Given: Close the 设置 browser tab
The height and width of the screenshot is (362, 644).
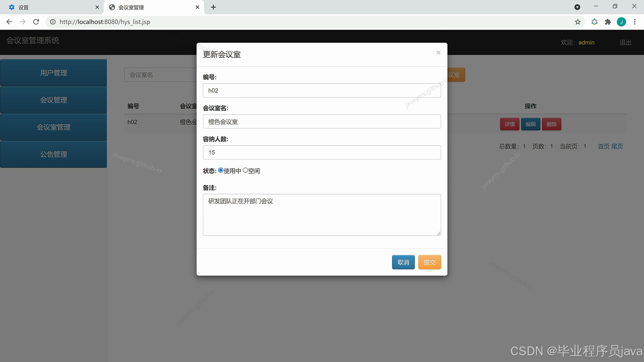Looking at the screenshot, I should pyautogui.click(x=97, y=7).
